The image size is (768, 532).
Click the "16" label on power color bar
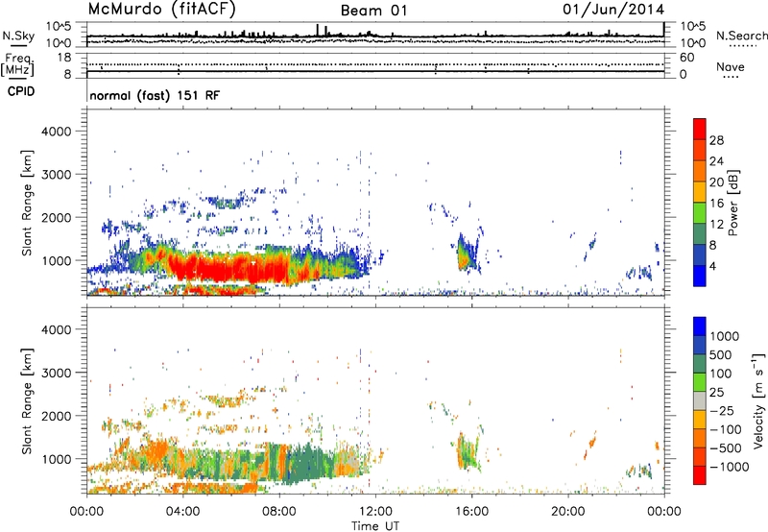716,204
